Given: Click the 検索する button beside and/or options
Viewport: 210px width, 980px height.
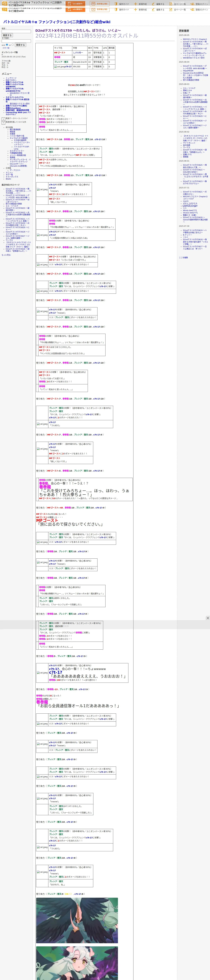Looking at the screenshot, I should coord(21,45).
